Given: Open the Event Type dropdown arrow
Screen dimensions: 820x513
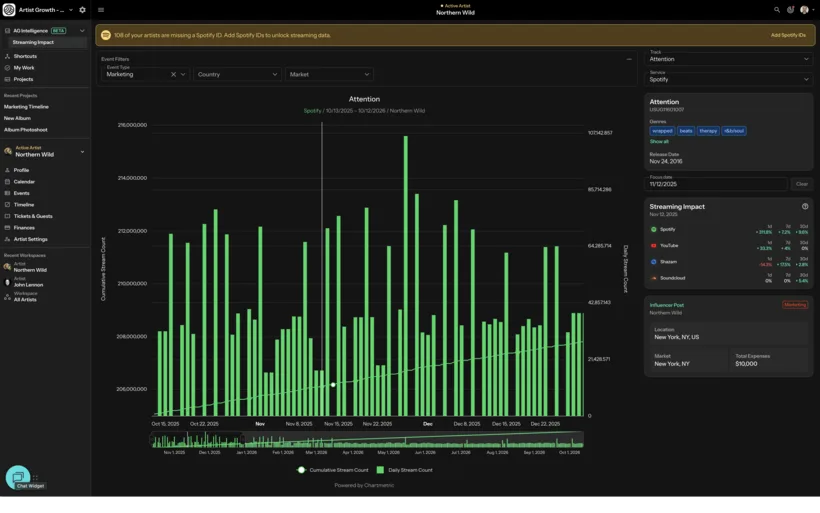Looking at the screenshot, I should (183, 74).
